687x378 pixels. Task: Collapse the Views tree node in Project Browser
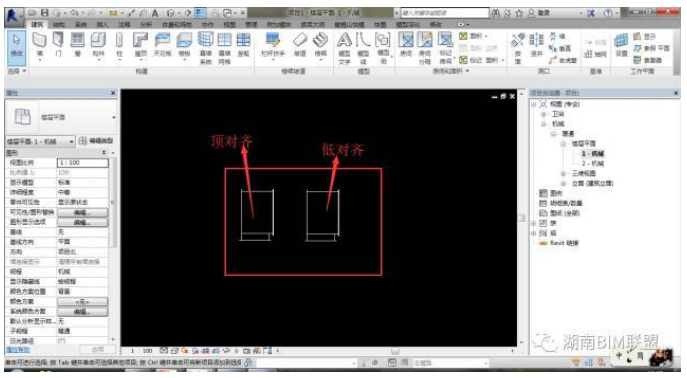(534, 104)
